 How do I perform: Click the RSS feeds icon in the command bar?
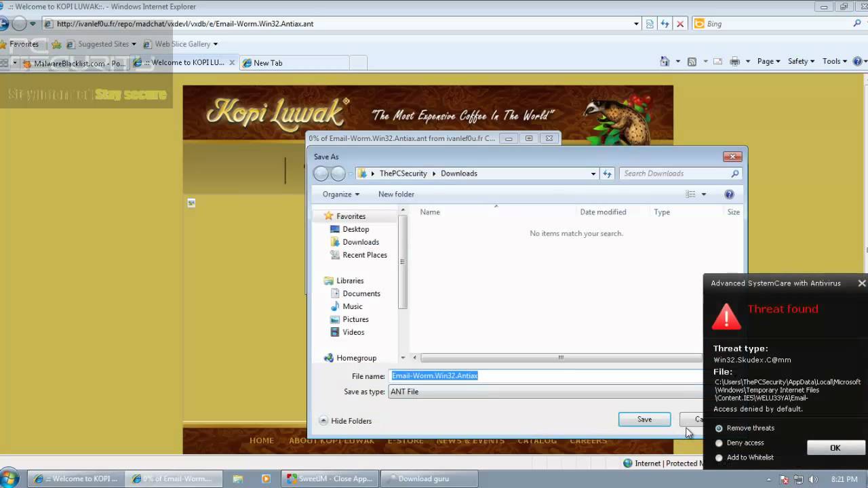[x=692, y=61]
